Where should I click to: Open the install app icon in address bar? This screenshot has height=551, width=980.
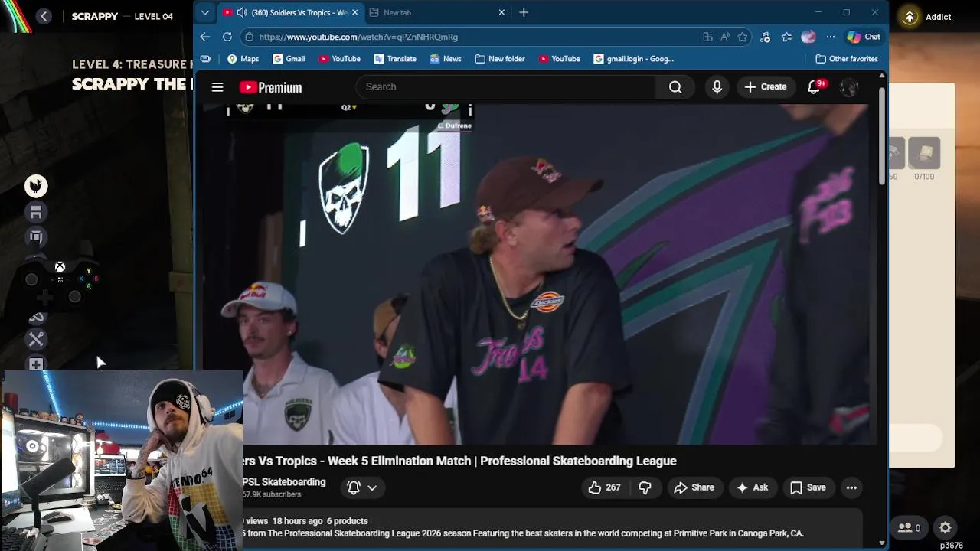707,37
